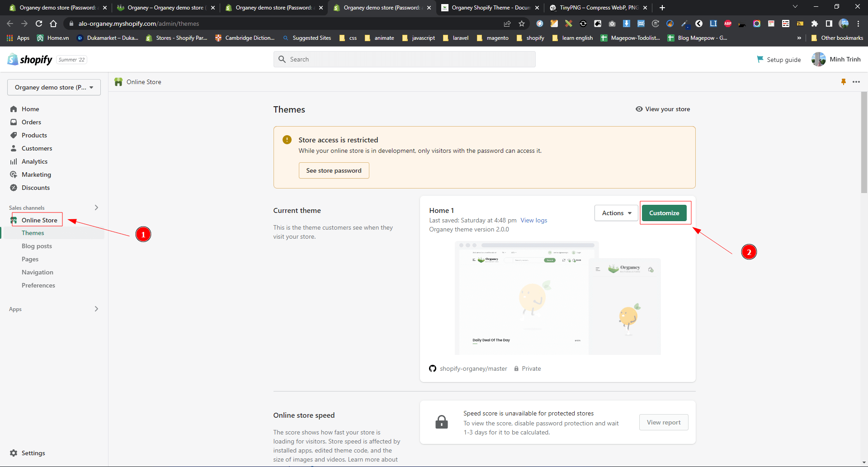
Task: Click the Shopify logo in header
Action: coord(30,59)
